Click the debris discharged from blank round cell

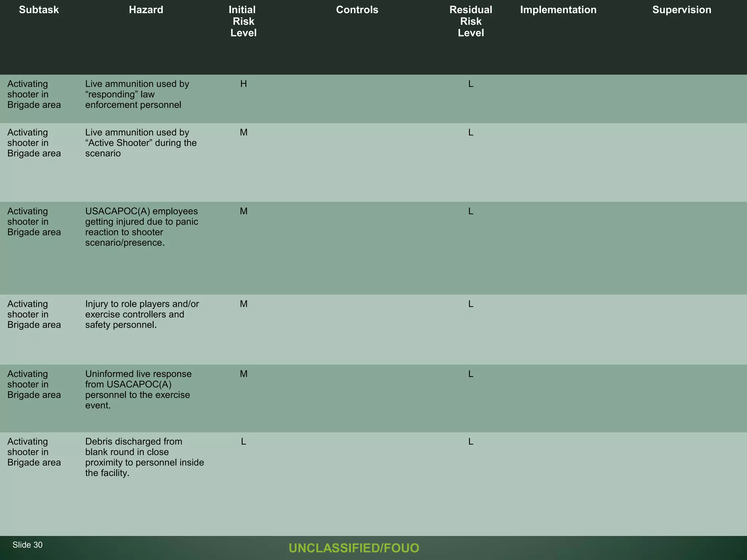(x=144, y=457)
